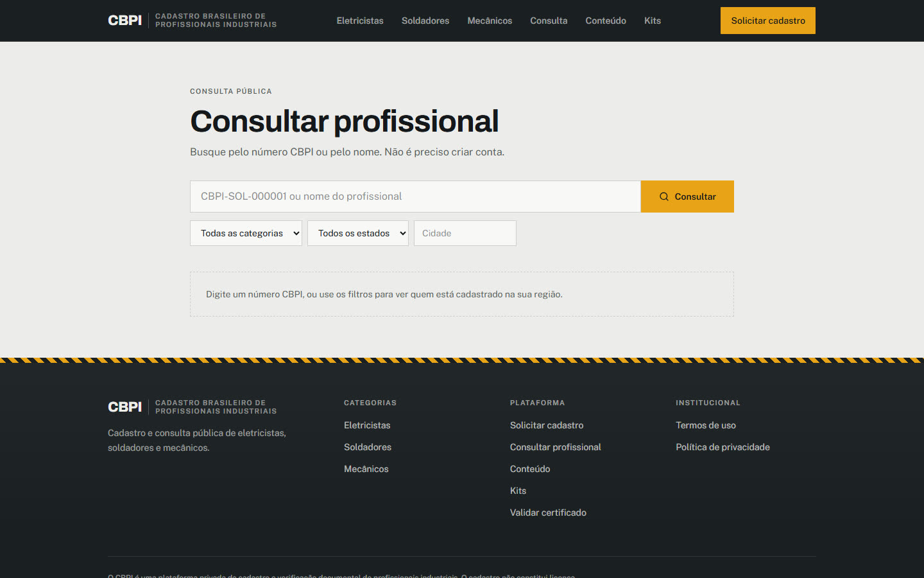
Task: Follow the Consultar profissional footer link
Action: [x=556, y=447]
